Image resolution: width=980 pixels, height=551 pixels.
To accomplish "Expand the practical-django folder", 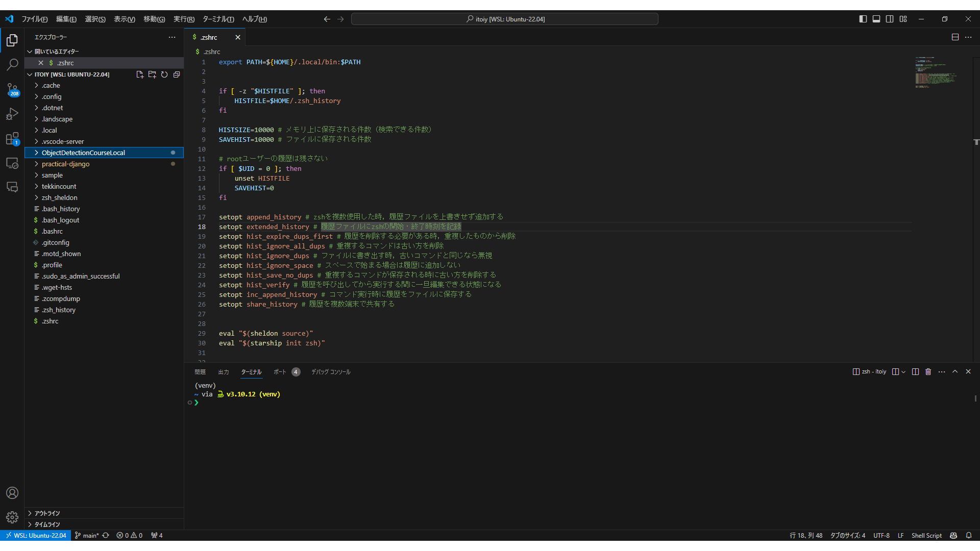I will point(104,164).
